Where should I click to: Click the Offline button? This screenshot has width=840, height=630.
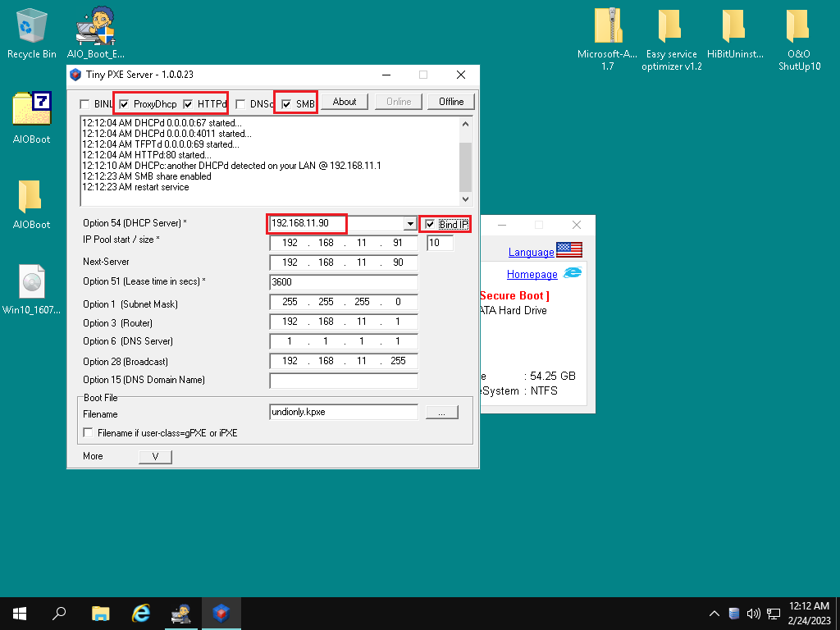click(x=451, y=102)
